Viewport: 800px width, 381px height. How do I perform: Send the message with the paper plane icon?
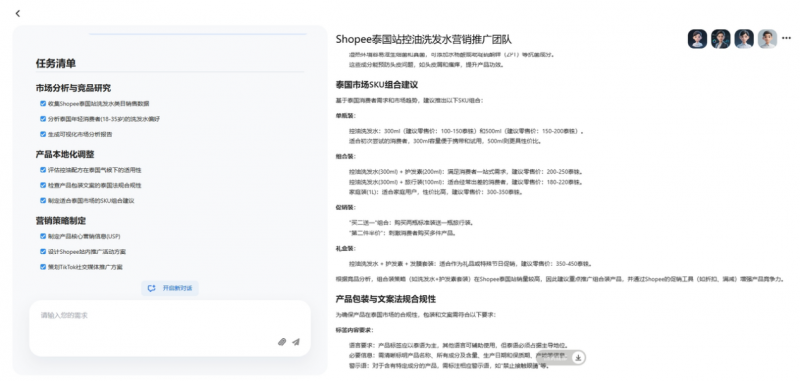point(296,342)
